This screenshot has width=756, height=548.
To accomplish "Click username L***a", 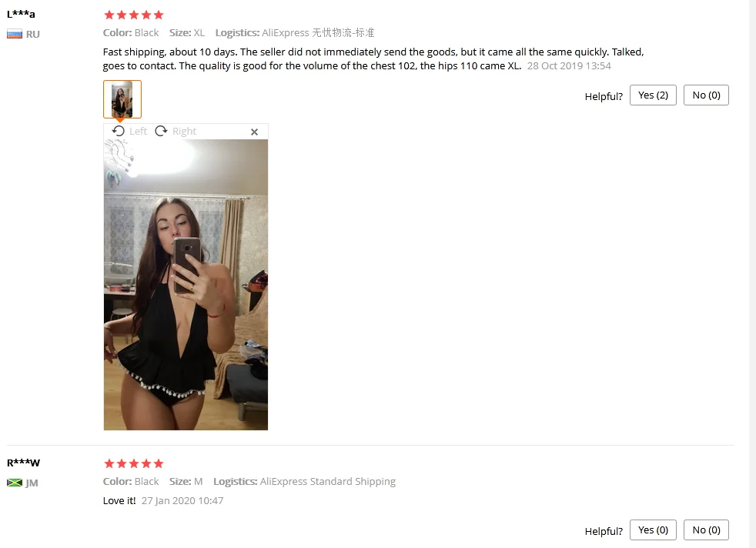I will coord(21,14).
